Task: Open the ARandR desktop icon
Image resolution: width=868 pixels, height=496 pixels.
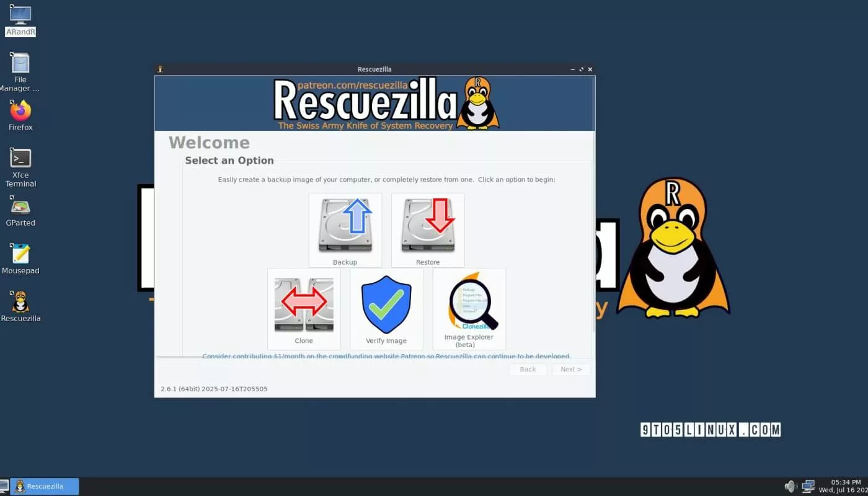Action: coord(20,20)
